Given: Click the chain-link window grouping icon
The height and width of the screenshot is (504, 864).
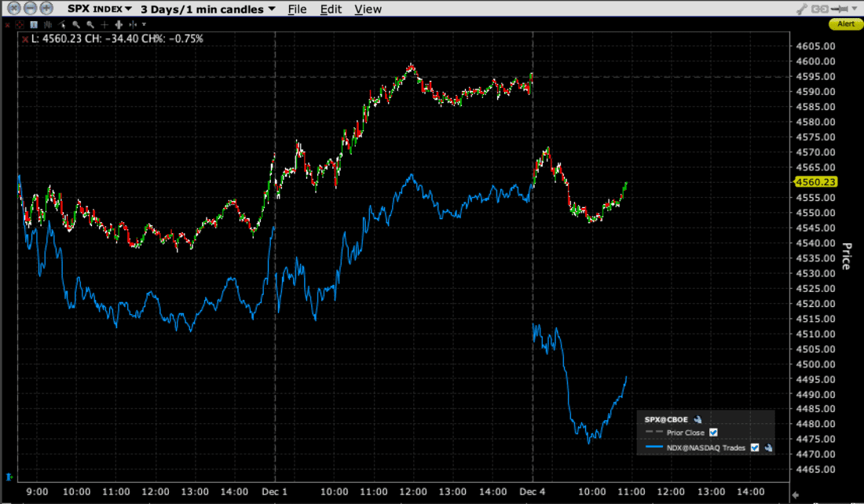Looking at the screenshot, I should [x=820, y=9].
